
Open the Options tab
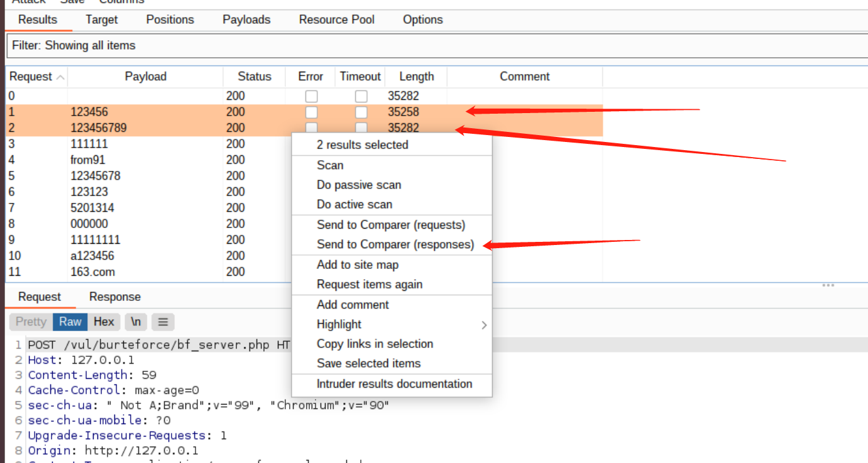tap(423, 19)
